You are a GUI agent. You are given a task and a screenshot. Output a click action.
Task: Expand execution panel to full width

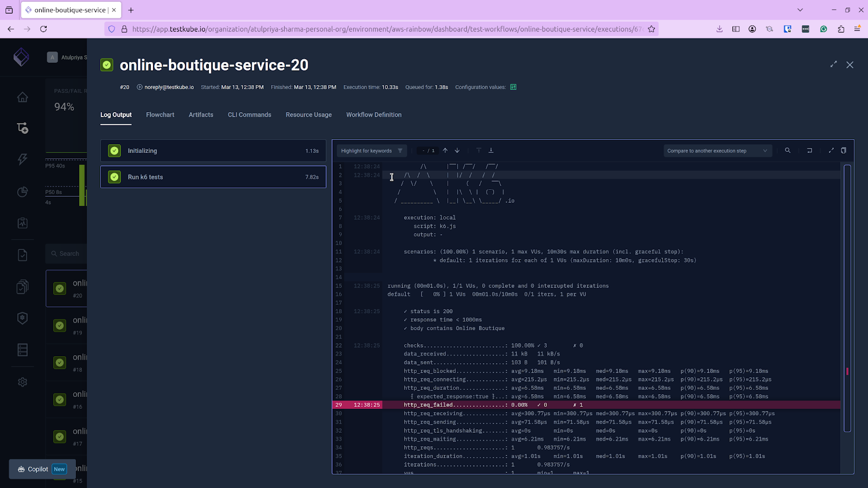tap(833, 65)
